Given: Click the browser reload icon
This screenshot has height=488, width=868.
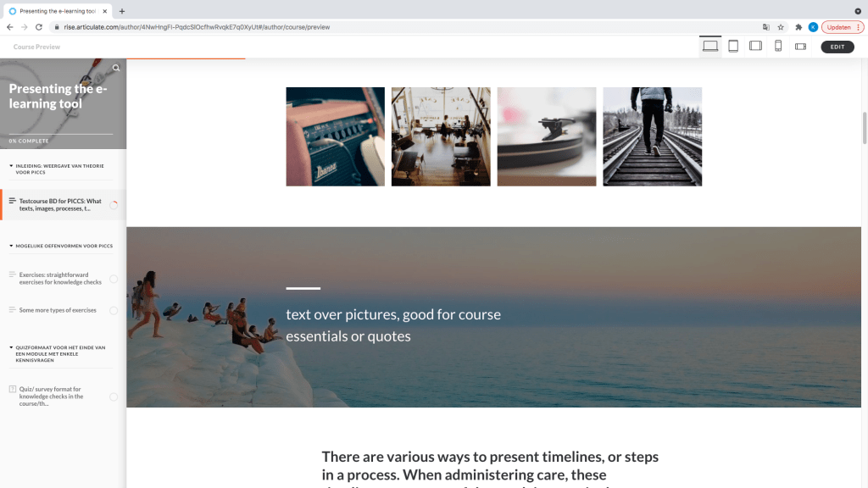Looking at the screenshot, I should [x=39, y=27].
